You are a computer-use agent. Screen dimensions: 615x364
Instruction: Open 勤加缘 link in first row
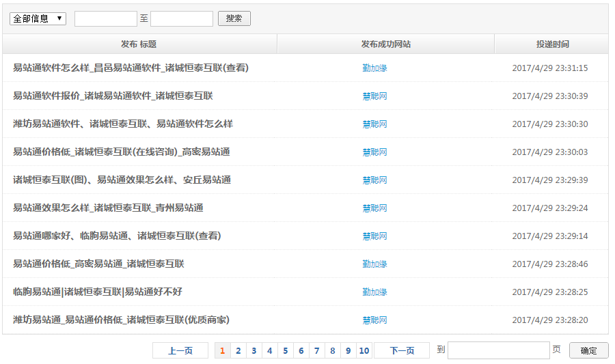point(374,68)
